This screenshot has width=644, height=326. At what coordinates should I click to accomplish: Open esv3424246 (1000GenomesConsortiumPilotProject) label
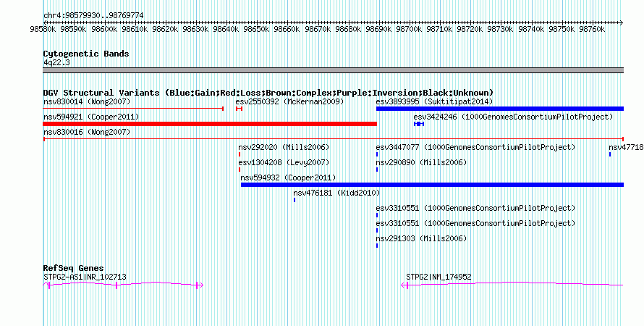coord(513,117)
